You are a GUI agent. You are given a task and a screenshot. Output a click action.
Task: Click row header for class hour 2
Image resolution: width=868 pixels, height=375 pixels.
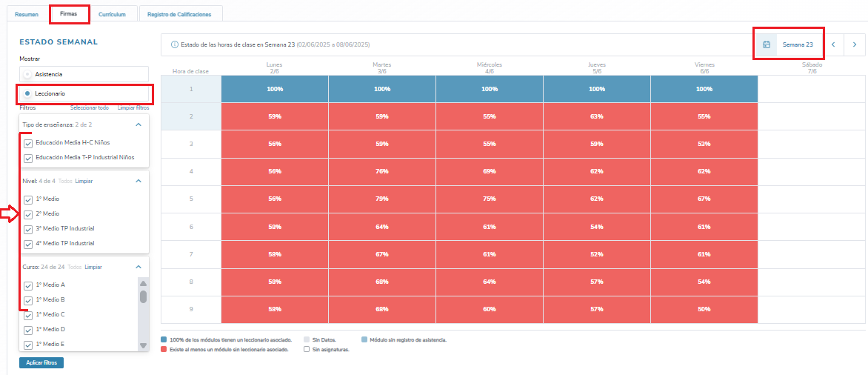(x=191, y=117)
